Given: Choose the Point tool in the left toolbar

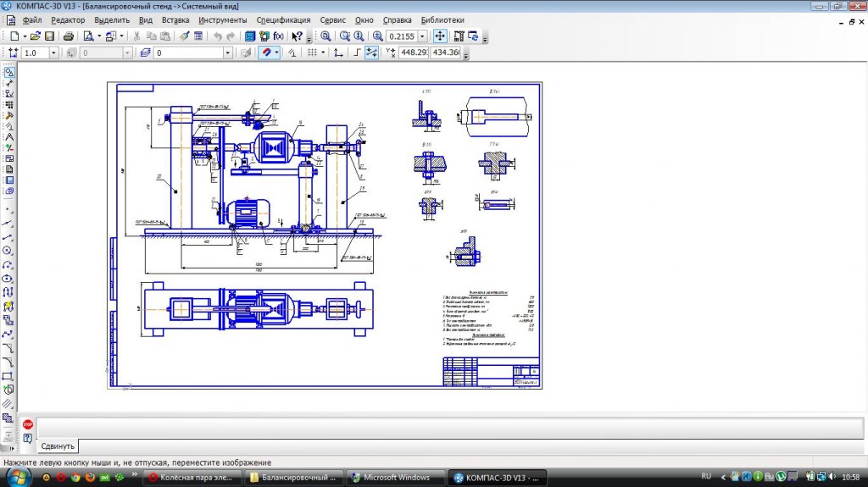Looking at the screenshot, I should coord(8,210).
